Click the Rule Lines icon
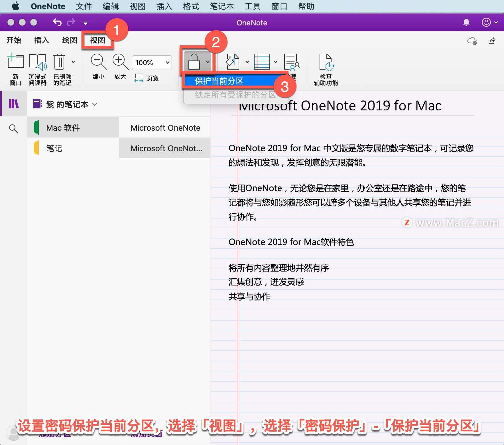504x445 pixels. (x=262, y=62)
